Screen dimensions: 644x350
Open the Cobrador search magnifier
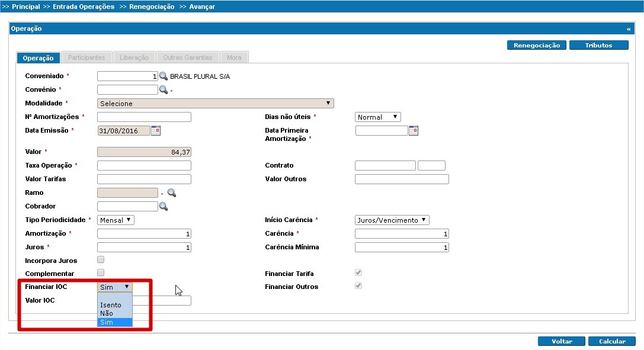coord(164,205)
